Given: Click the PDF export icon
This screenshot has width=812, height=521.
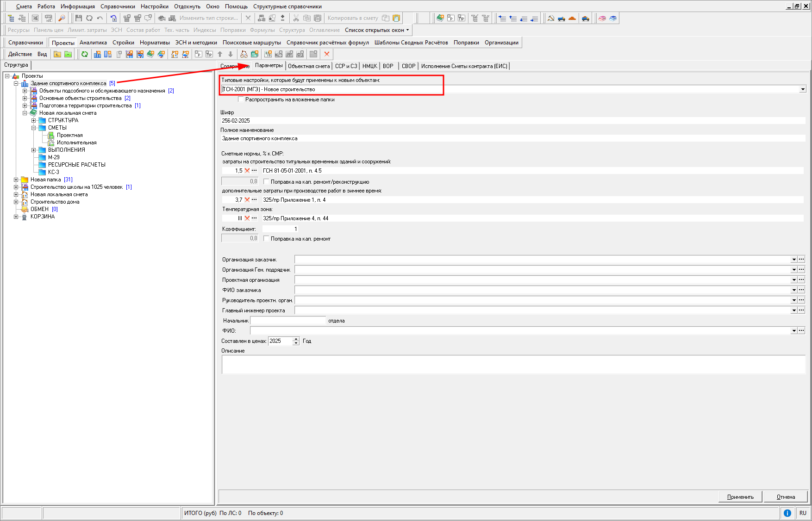Looking at the screenshot, I should pos(48,18).
